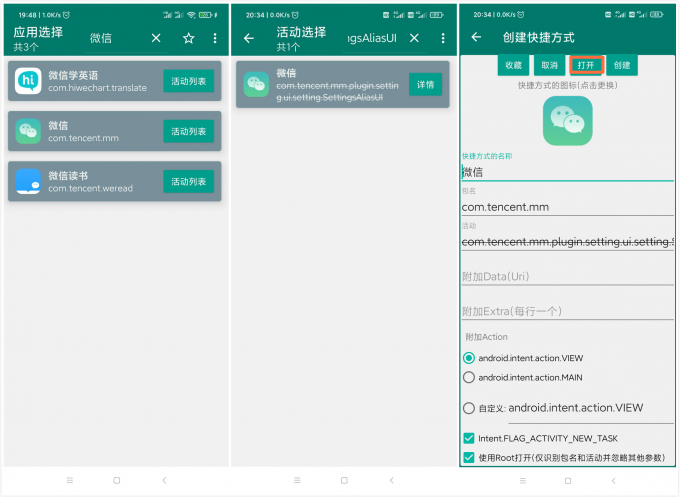This screenshot has width=680, height=497.
Task: Edit the 活动 activity name field
Action: tap(567, 242)
